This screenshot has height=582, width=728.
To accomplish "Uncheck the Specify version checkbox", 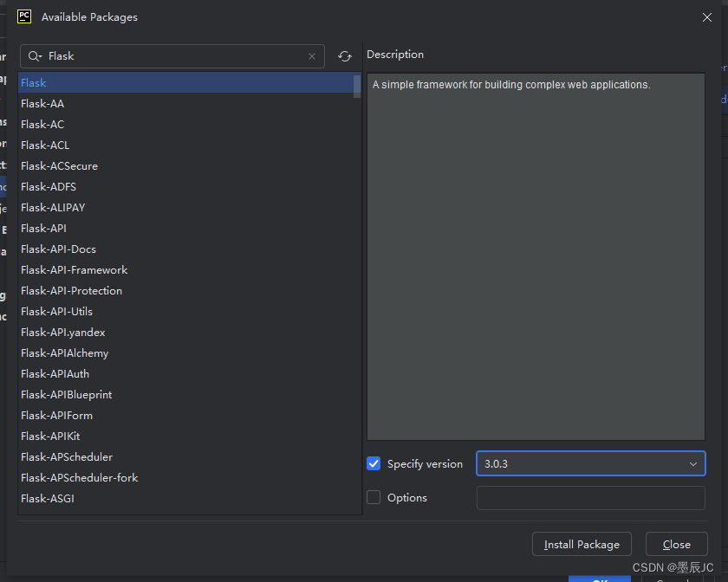I will [374, 463].
